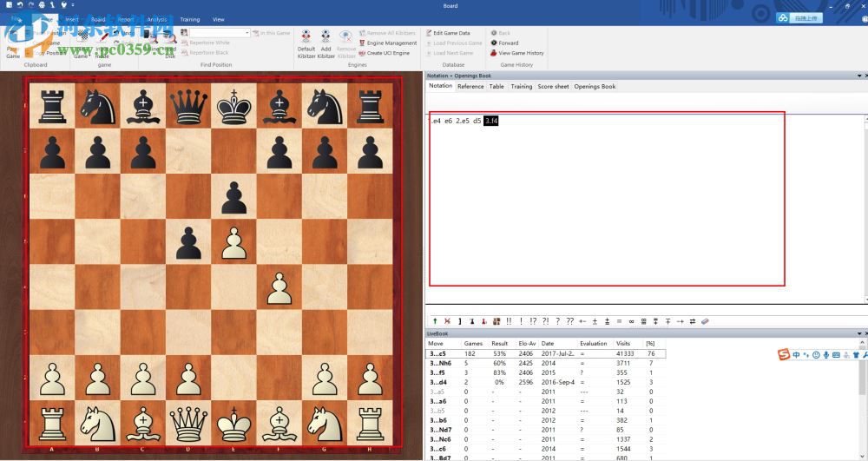The width and height of the screenshot is (868, 461).
Task: Open the Training ribbon tab
Action: coord(190,19)
